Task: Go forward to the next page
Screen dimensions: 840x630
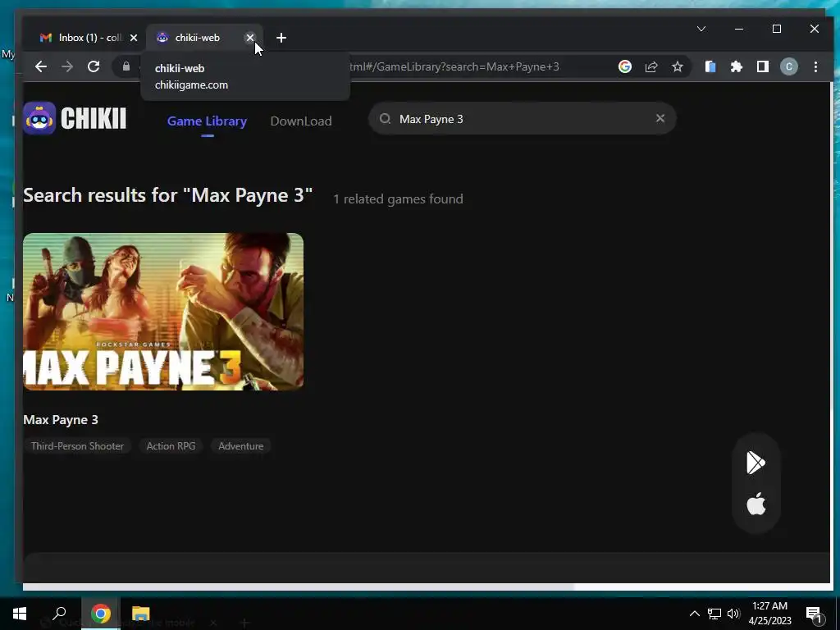Action: point(67,66)
